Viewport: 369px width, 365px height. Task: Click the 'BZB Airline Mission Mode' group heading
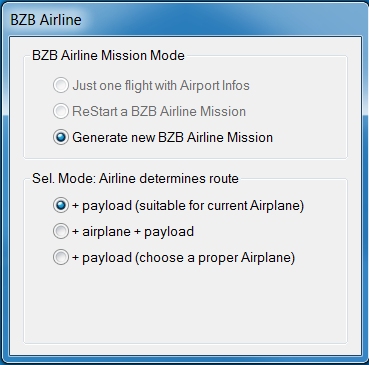[108, 55]
